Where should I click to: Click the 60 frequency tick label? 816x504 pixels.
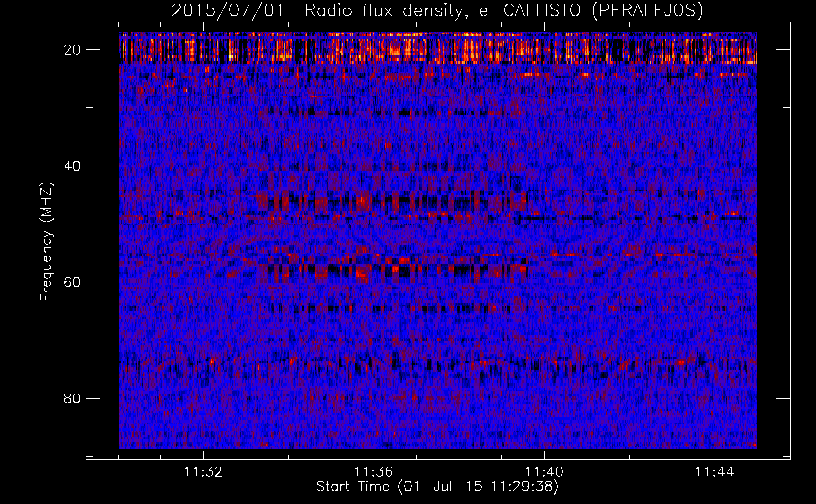click(72, 282)
